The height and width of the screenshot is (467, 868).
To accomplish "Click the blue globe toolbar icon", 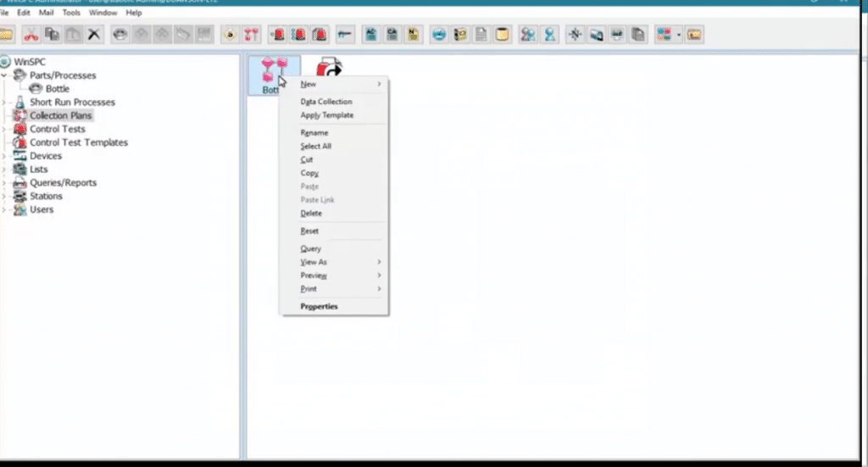I will pyautogui.click(x=439, y=35).
